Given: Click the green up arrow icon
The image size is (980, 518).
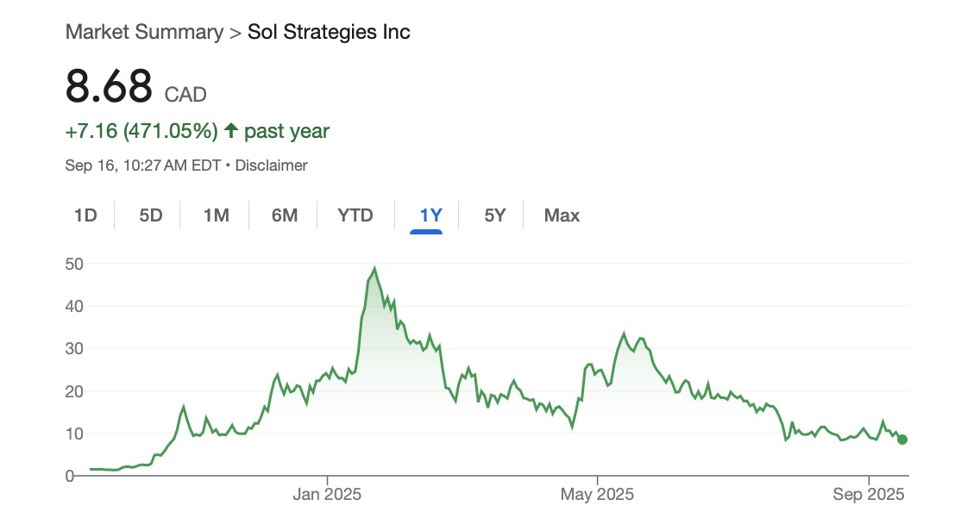Looking at the screenshot, I should click(x=231, y=131).
